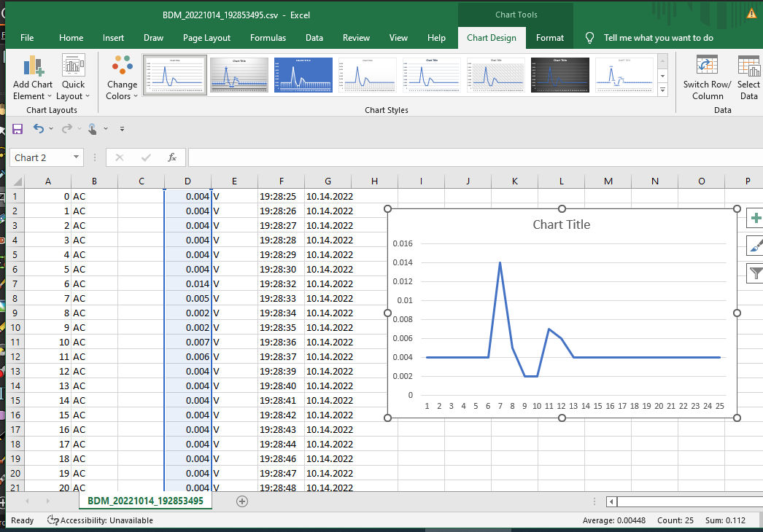Open Select Data dialog
Viewport: 763px width, 532px height.
pos(748,78)
